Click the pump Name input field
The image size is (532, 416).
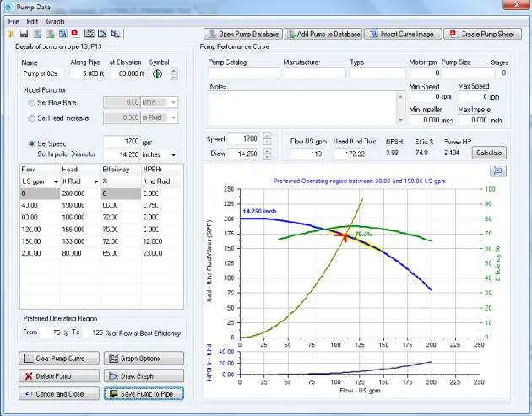click(42, 73)
